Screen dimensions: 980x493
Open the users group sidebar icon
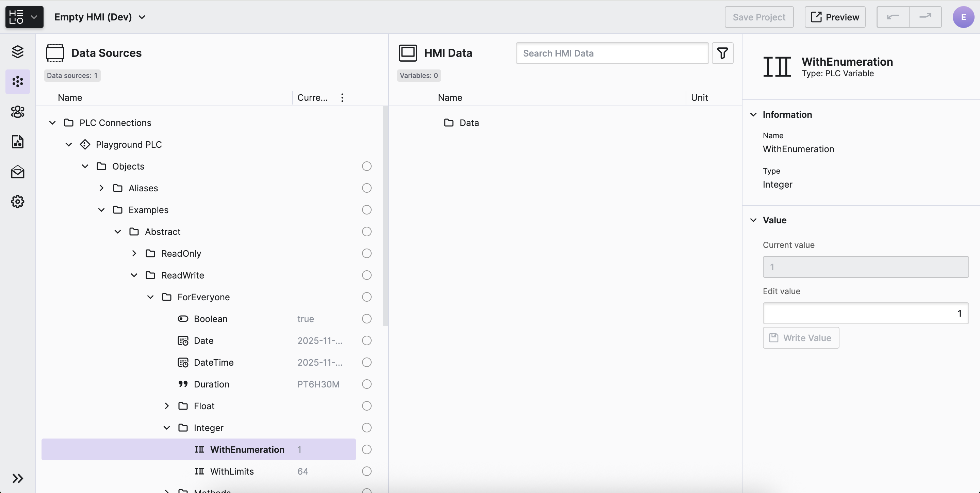coord(17,112)
